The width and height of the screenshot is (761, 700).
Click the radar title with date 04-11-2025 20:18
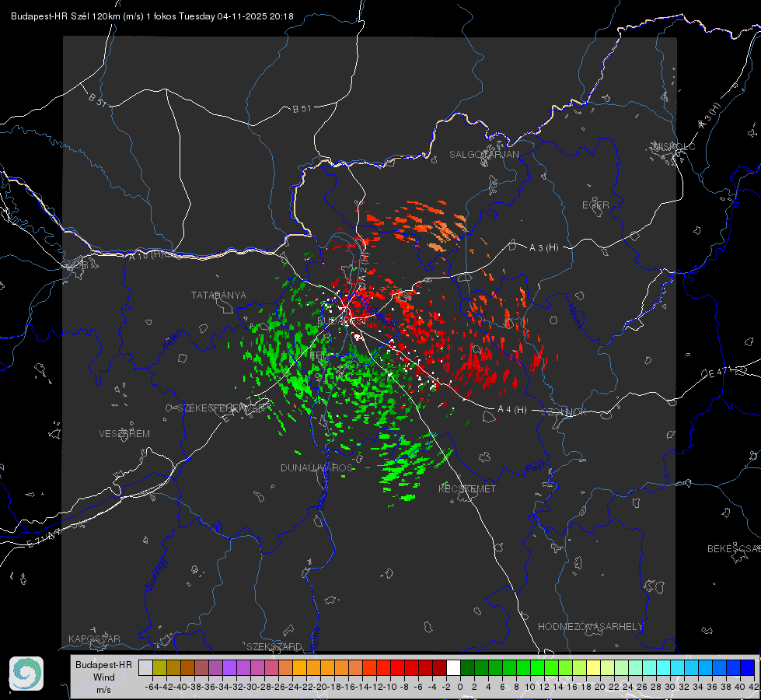pos(152,16)
